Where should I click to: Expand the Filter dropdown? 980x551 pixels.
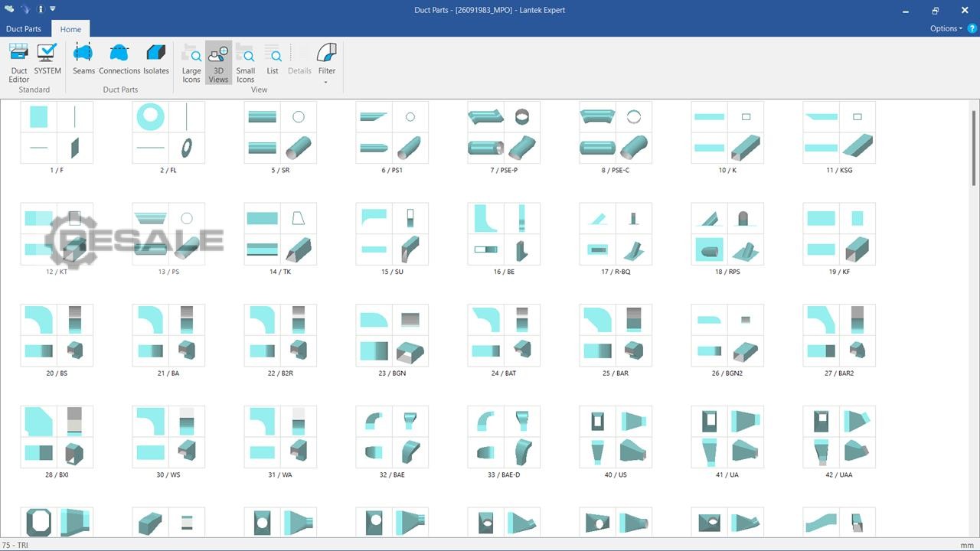[x=327, y=63]
